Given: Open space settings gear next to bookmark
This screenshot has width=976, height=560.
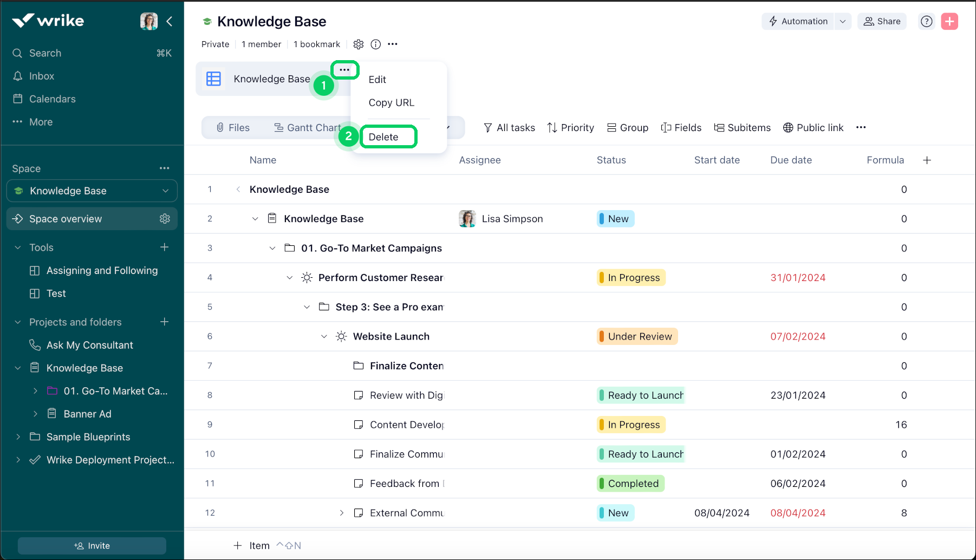Looking at the screenshot, I should [358, 44].
